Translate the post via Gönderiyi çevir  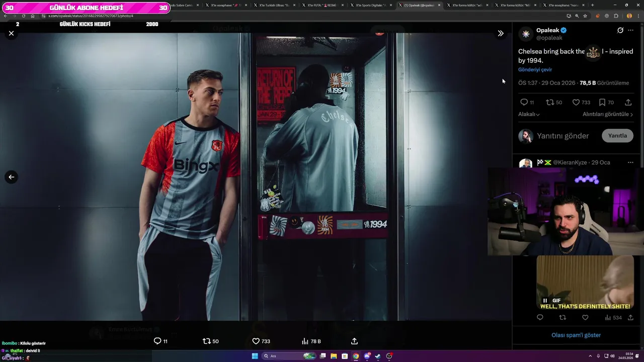coord(535,69)
